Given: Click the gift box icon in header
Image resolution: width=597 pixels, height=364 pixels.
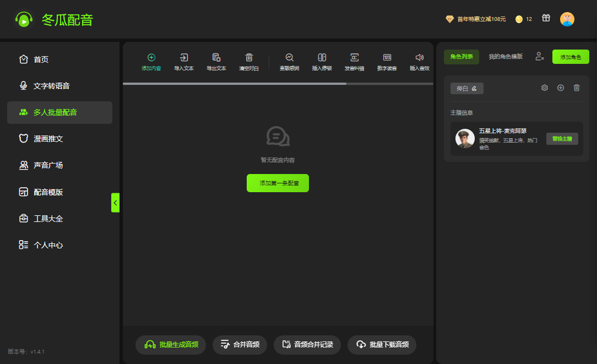Looking at the screenshot, I should coord(546,18).
